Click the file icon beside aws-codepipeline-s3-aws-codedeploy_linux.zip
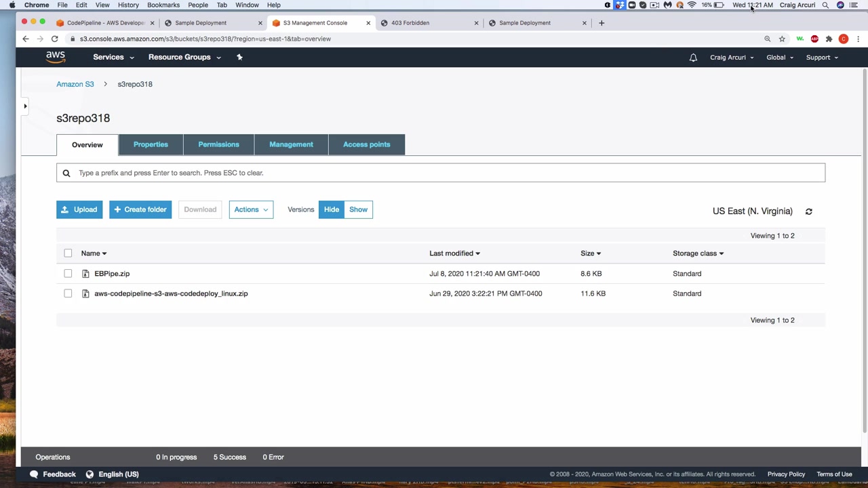Viewport: 868px width, 488px height. tap(85, 293)
